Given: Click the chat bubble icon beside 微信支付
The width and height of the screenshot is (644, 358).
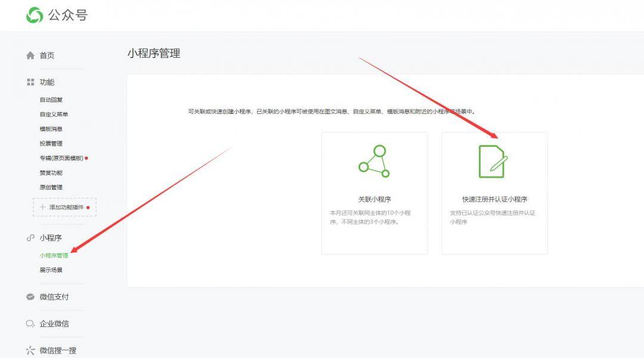Looking at the screenshot, I should [30, 297].
